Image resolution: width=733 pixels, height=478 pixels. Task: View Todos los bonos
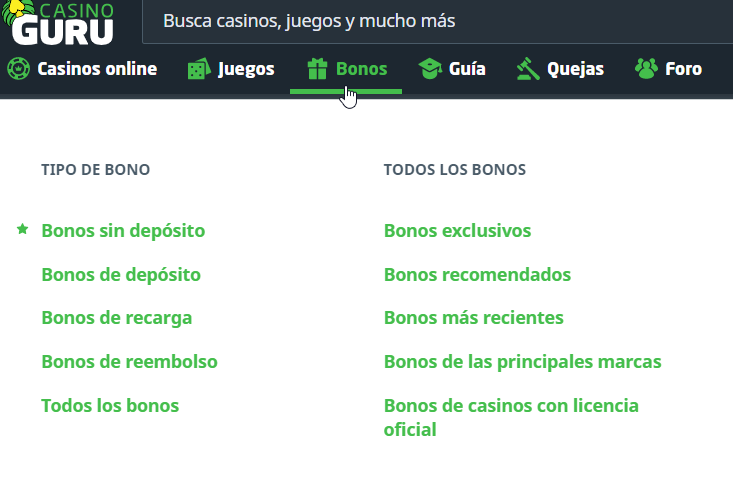110,406
